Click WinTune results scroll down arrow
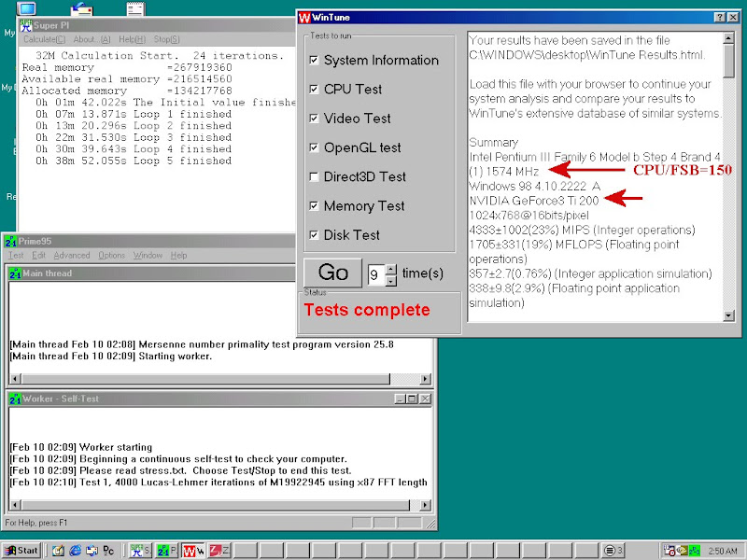Image resolution: width=747 pixels, height=560 pixels. tap(728, 315)
